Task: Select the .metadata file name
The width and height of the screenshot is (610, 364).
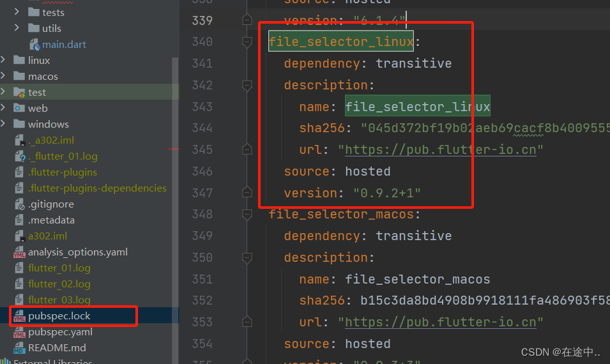Action: click(51, 220)
